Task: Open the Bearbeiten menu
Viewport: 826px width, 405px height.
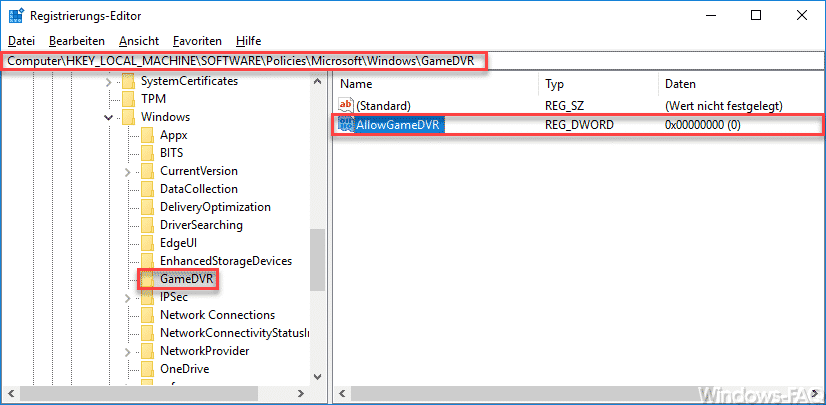Action: tap(77, 41)
